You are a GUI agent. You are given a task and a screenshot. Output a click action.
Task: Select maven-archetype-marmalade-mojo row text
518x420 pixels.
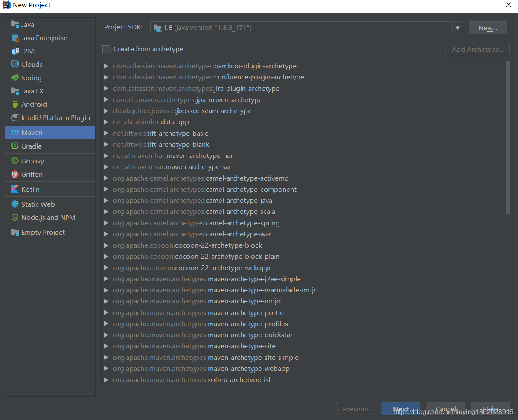pyautogui.click(x=215, y=290)
